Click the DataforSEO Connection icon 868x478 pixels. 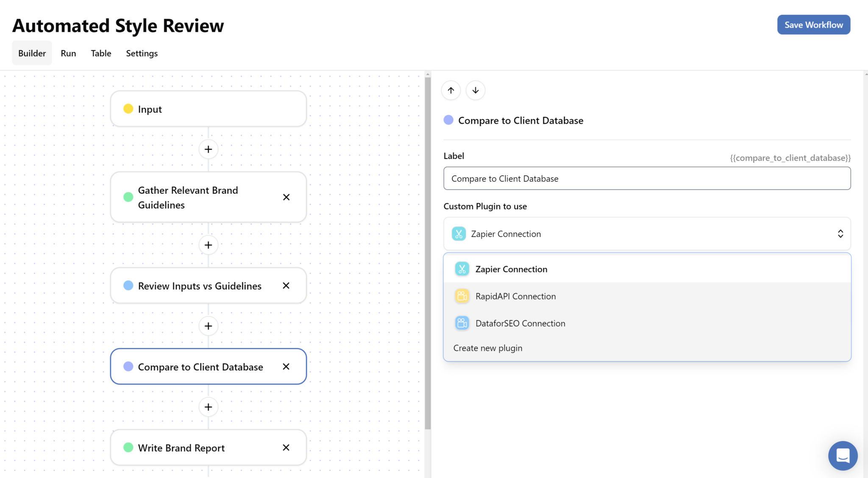click(462, 323)
